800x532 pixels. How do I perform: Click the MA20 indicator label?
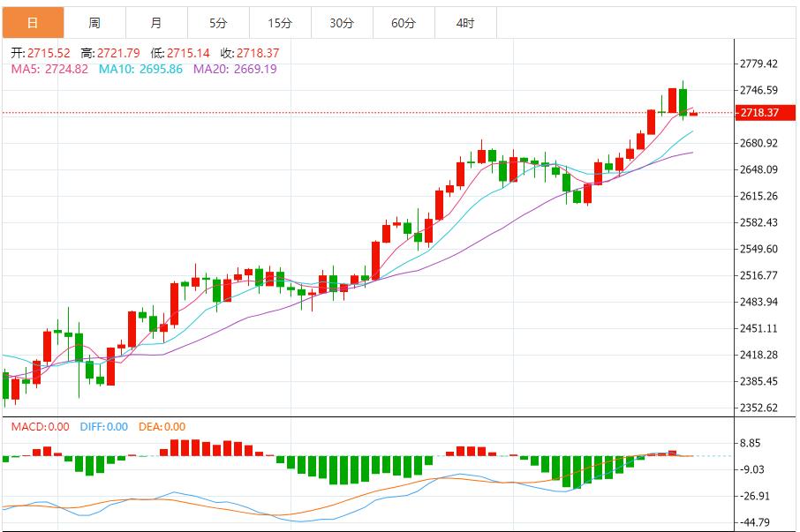[x=235, y=69]
